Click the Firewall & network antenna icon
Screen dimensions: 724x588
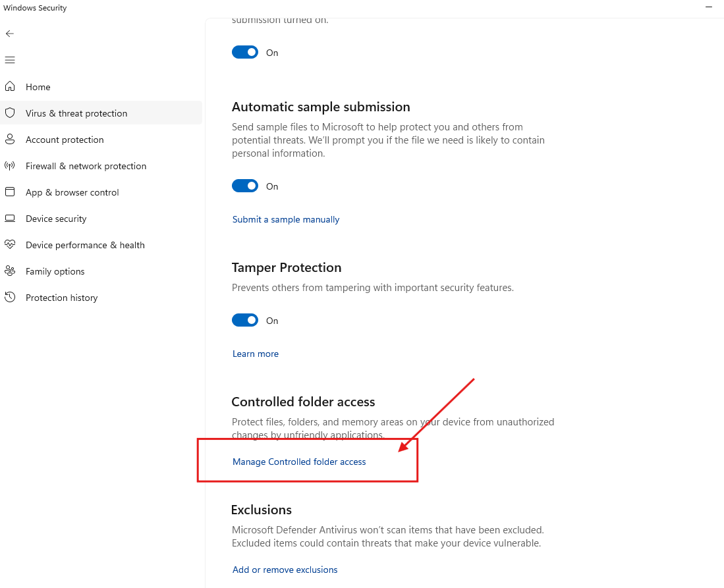point(10,166)
